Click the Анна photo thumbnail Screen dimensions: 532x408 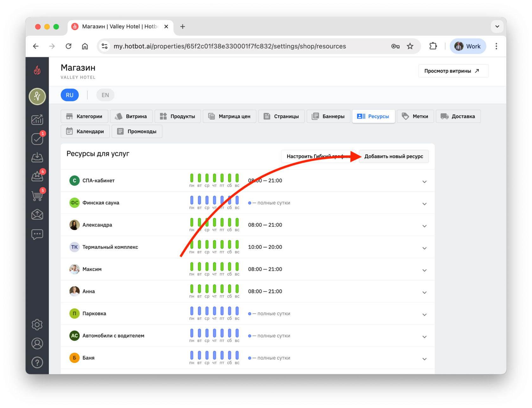(74, 291)
